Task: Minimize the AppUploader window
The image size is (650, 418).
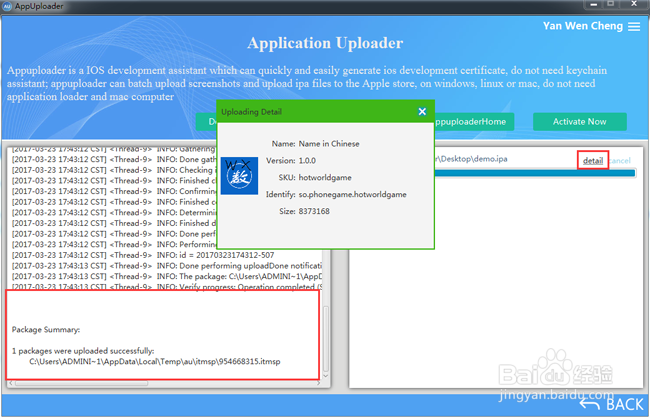Action: point(593,5)
